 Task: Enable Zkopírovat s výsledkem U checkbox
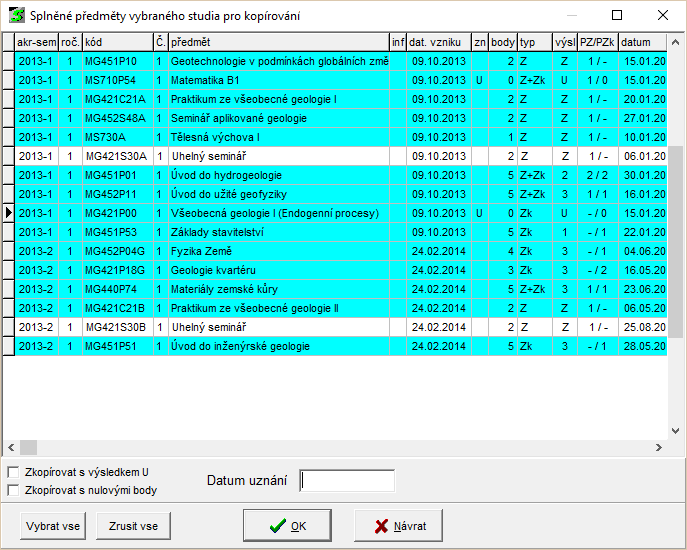click(13, 472)
